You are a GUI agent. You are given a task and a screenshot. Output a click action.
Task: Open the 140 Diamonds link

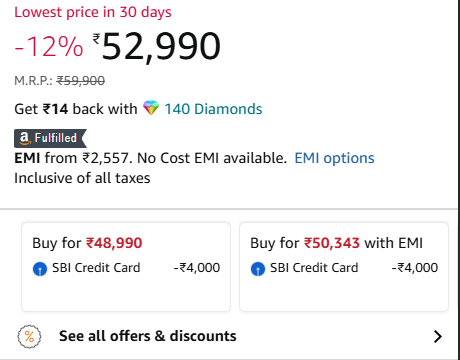pyautogui.click(x=213, y=109)
